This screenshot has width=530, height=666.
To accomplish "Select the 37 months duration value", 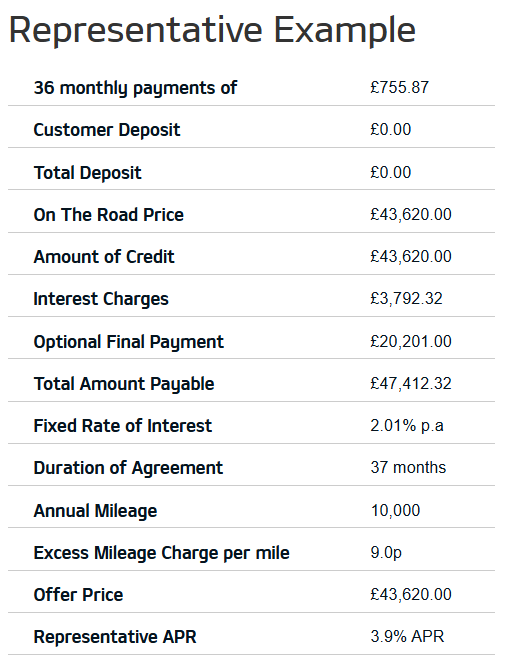I will pyautogui.click(x=408, y=468).
